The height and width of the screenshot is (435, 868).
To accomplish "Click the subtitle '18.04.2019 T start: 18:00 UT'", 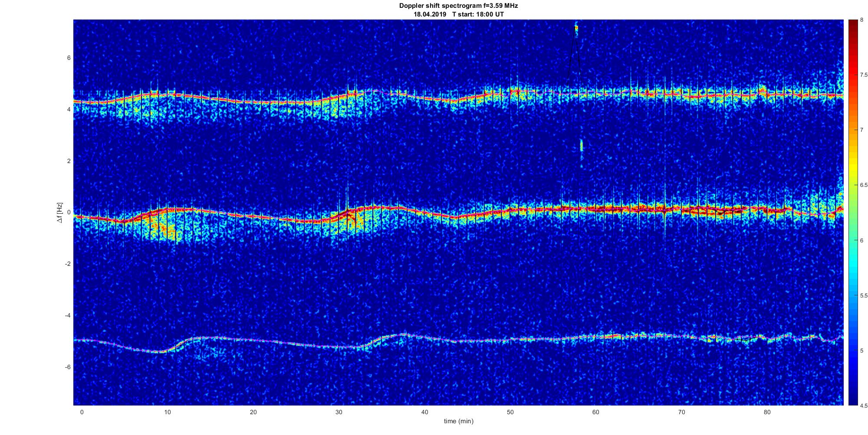I will coord(458,14).
